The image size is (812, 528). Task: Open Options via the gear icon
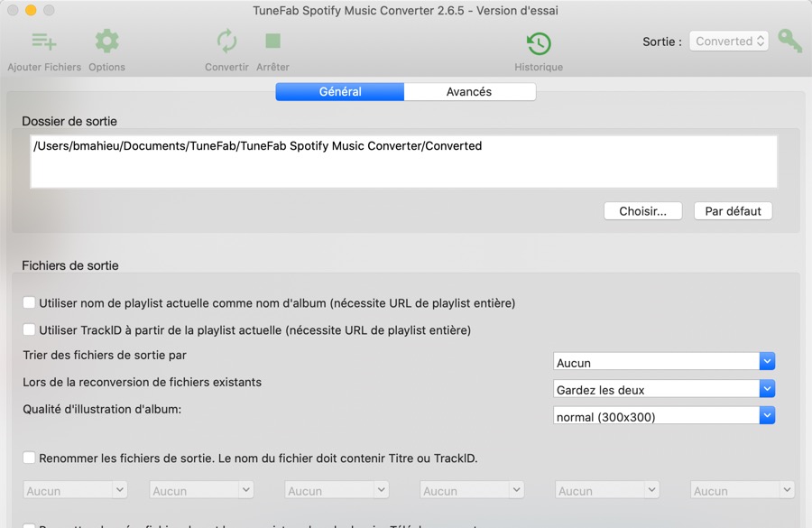[106, 42]
